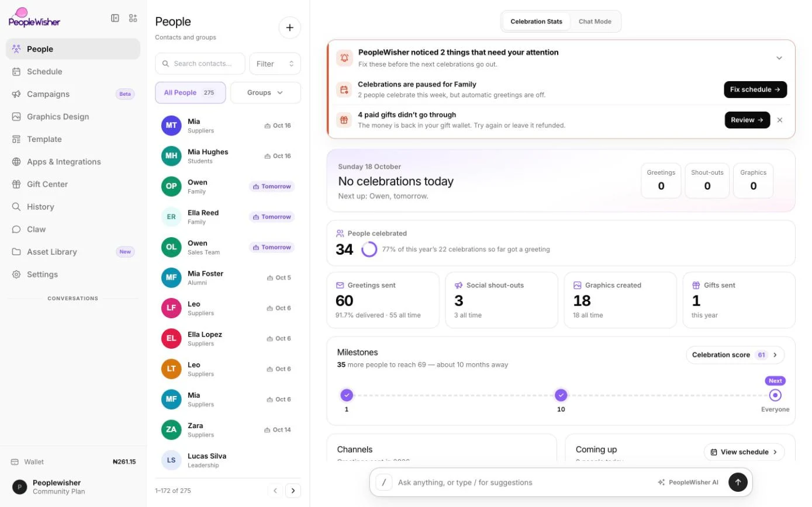Collapse the sidebar using the panel icon

115,18
